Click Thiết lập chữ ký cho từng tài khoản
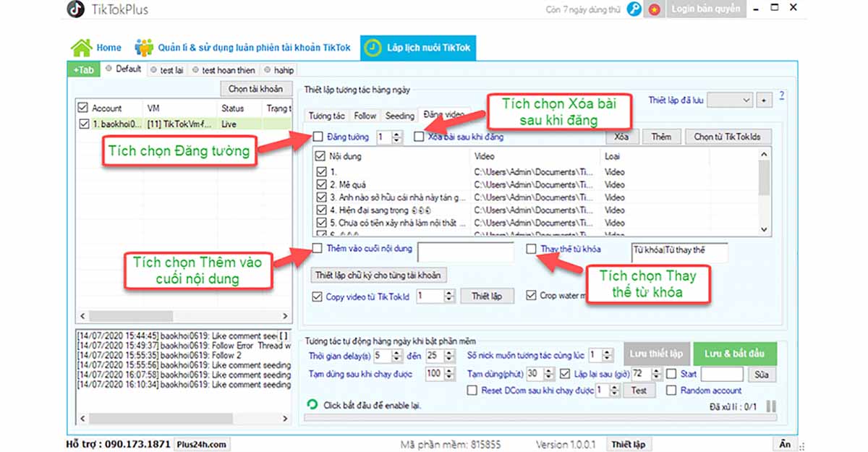 coord(378,275)
